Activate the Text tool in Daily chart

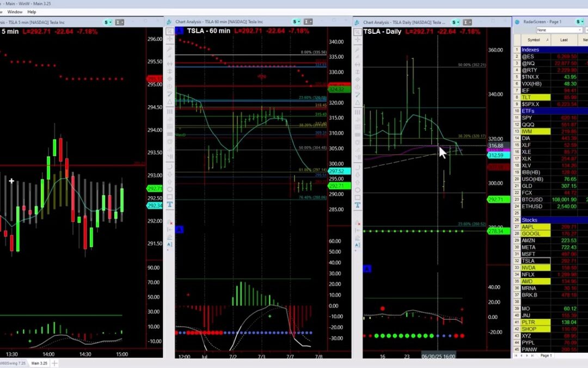pos(357,205)
